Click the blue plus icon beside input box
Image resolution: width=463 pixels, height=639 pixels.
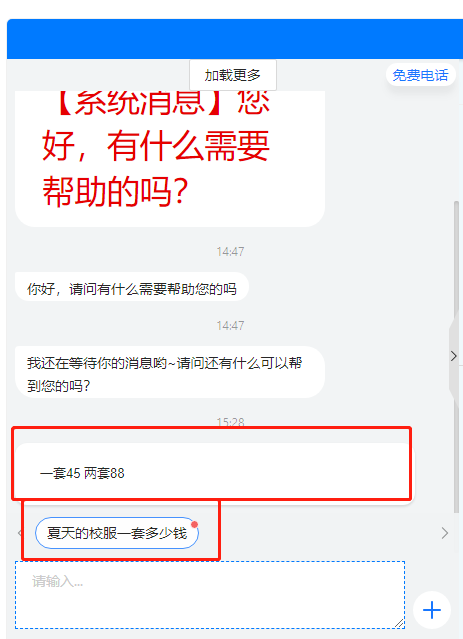click(x=432, y=610)
